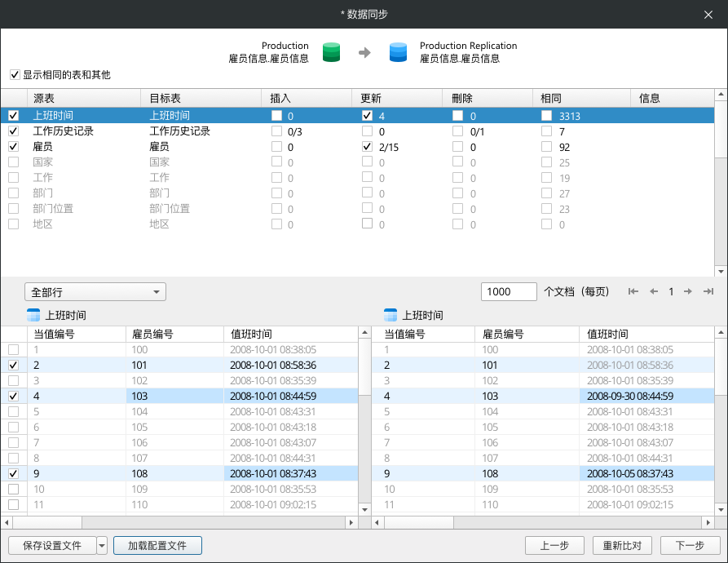Click the 部门 target table name
Viewport: 728px width, 563px height.
(x=159, y=193)
